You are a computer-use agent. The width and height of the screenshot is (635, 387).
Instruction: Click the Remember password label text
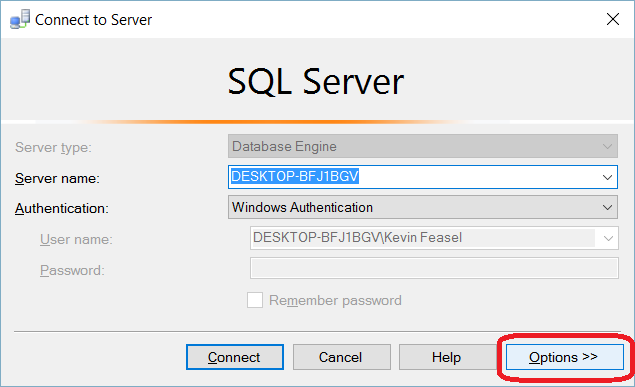coord(335,300)
